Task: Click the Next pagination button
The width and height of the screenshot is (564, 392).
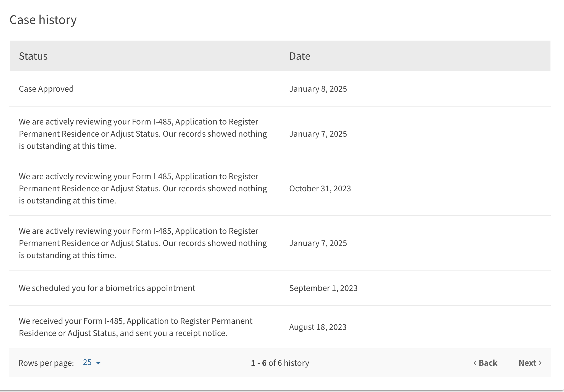Action: click(527, 363)
